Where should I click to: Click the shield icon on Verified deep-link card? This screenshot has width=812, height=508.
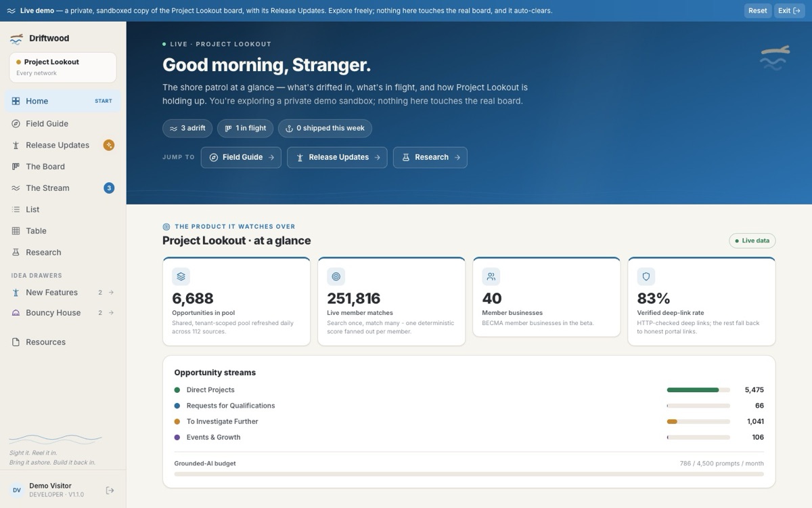(646, 276)
